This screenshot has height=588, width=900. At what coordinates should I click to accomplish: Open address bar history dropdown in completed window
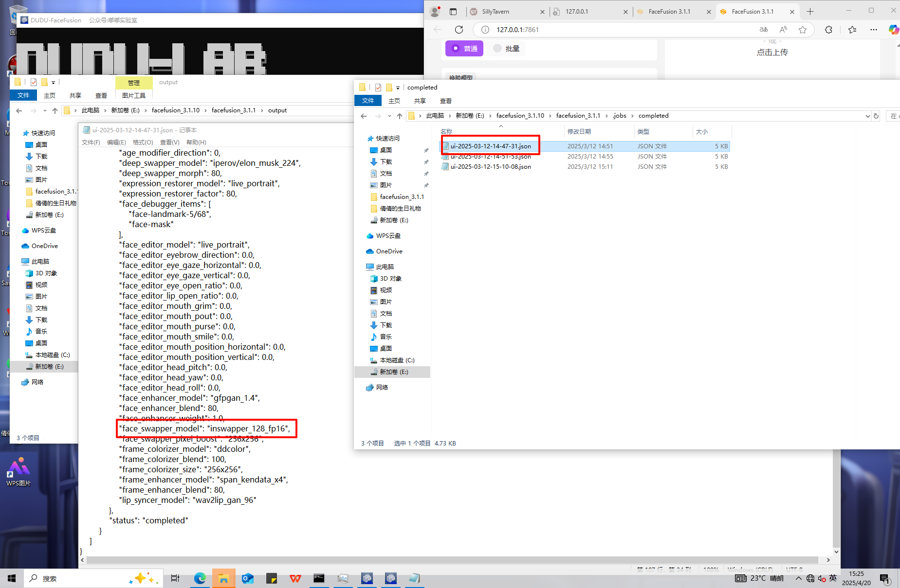[867, 116]
